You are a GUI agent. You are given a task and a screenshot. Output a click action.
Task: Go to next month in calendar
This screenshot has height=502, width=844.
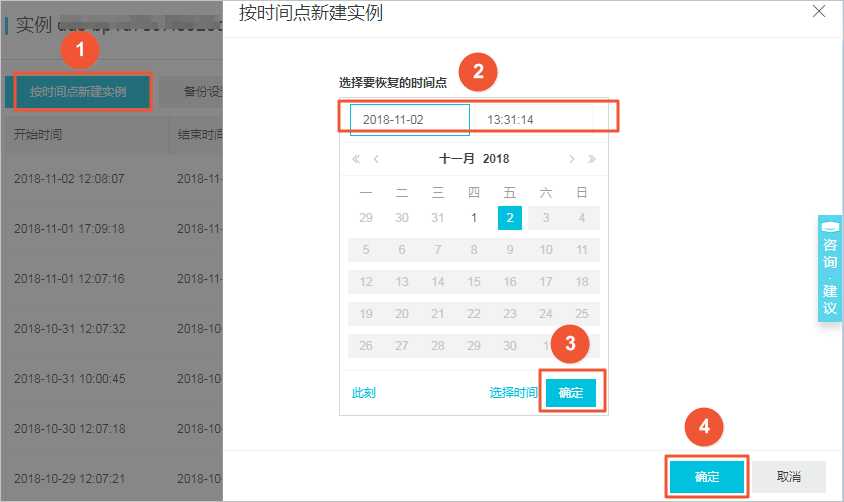(x=572, y=159)
